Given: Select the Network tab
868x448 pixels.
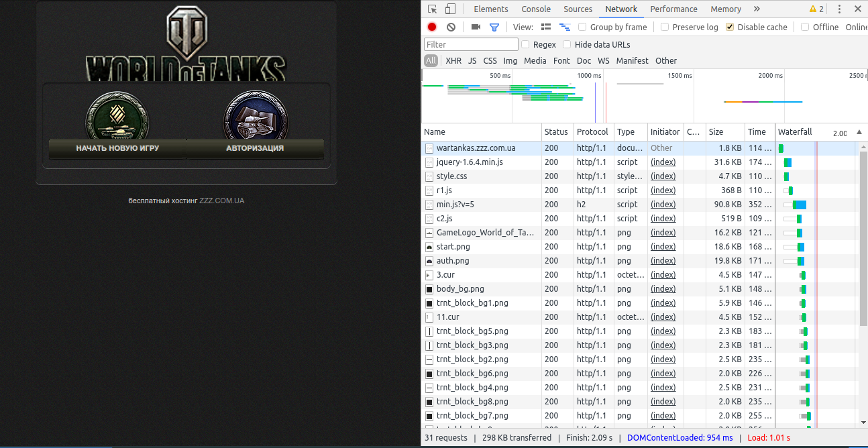Looking at the screenshot, I should [x=621, y=9].
